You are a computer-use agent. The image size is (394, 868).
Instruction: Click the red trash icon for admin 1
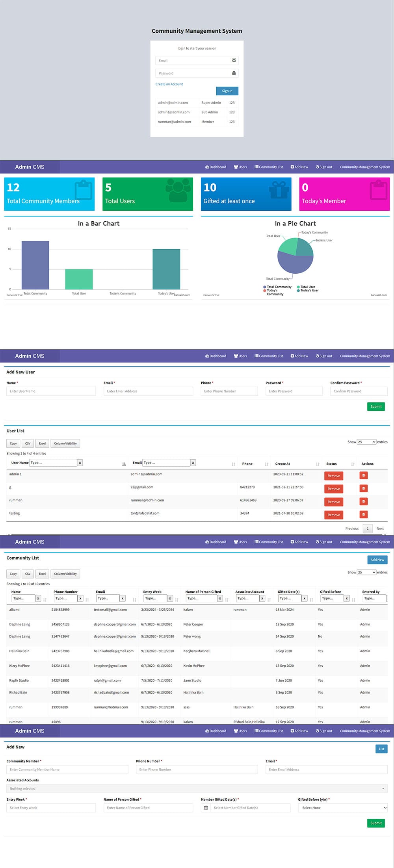point(363,475)
